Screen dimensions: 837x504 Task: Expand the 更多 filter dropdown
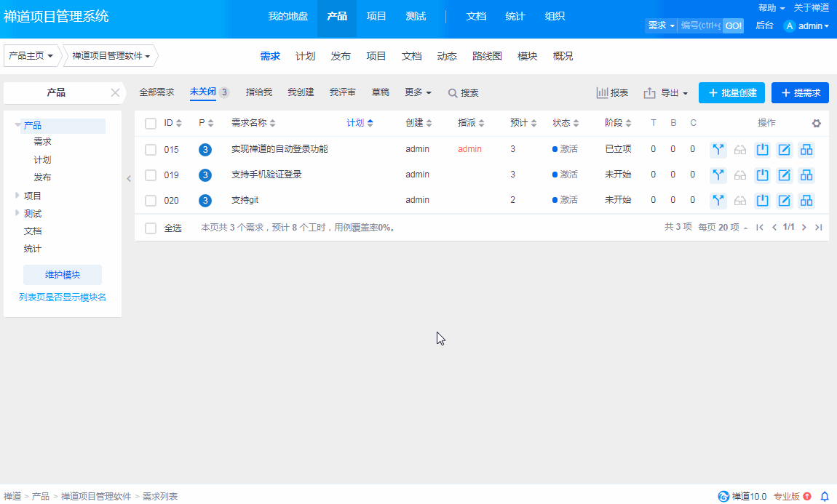click(x=418, y=92)
